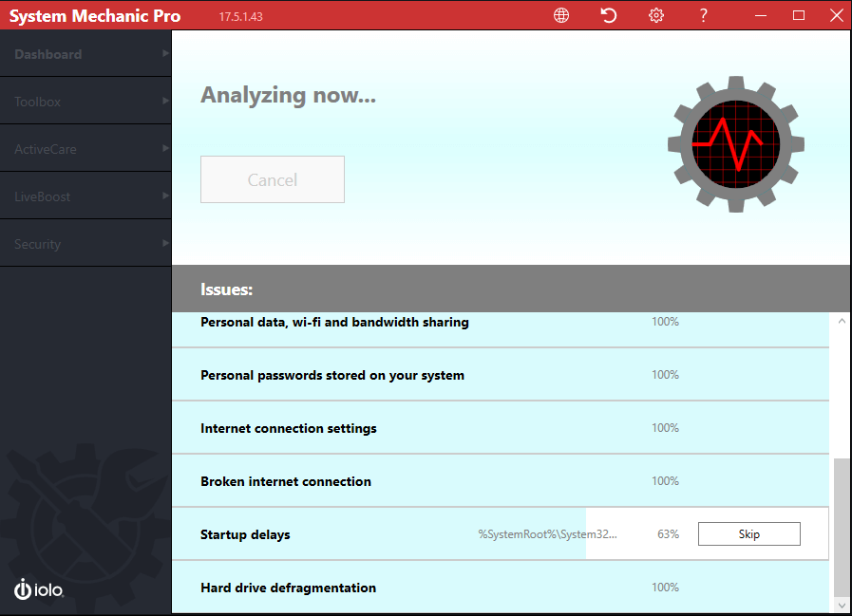The image size is (852, 616).
Task: Click 100% next to Hard drive defragmentation
Action: 665,588
